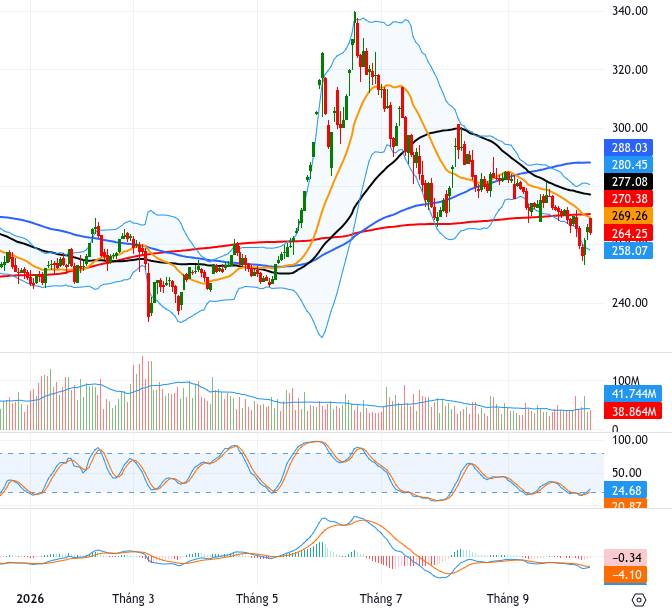The width and height of the screenshot is (672, 612).
Task: Click the Tháng 3 time axis label
Action: (133, 598)
